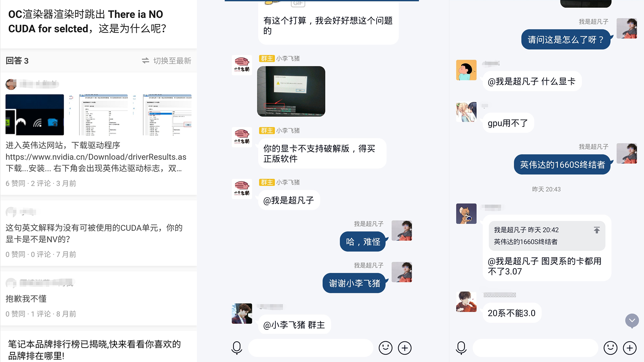Open the Tom and Jerry avatar profile

[466, 214]
